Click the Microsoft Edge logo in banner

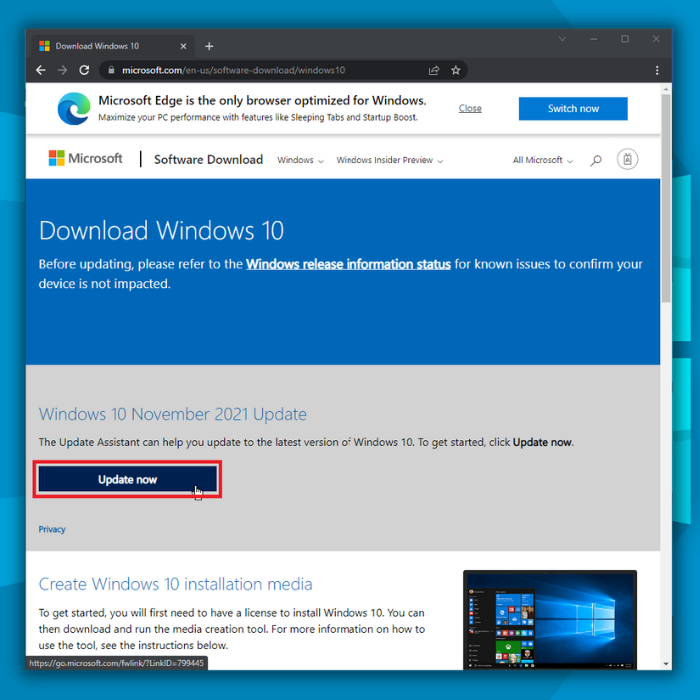74,108
